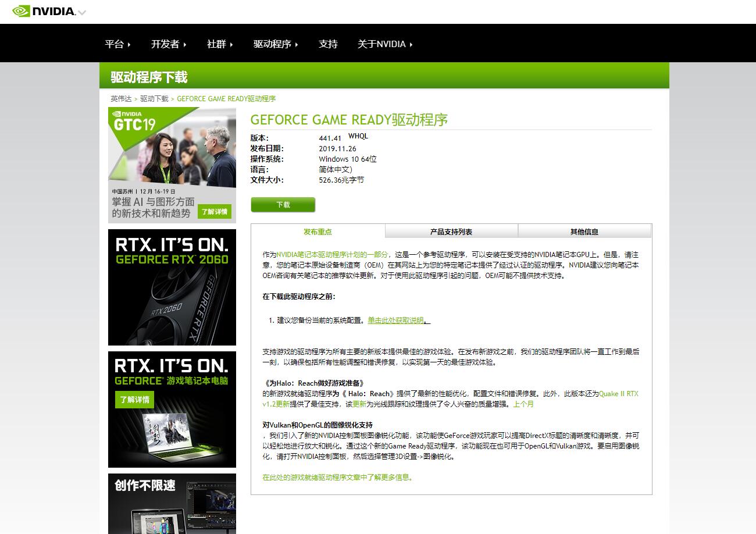Select the version number 441.41

click(x=330, y=138)
